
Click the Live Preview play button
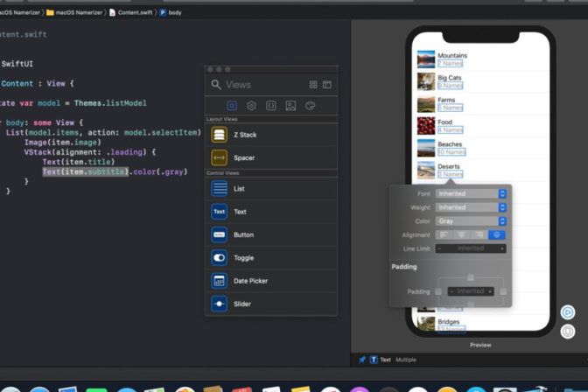pos(567,312)
